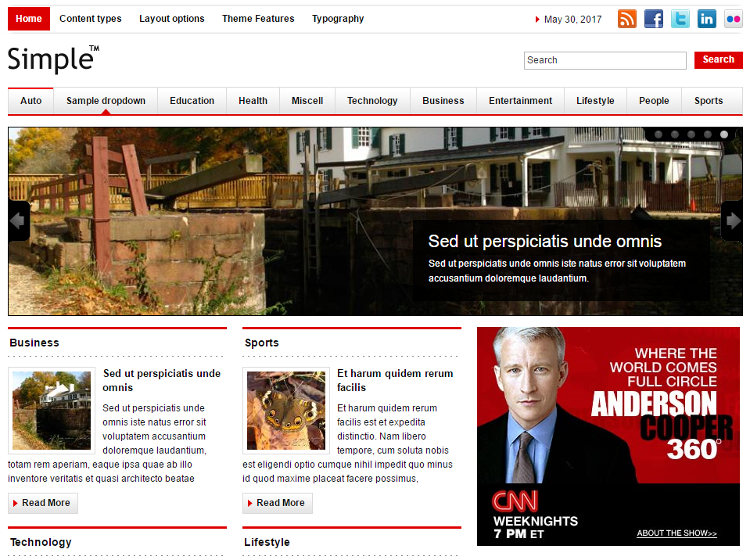The image size is (750, 560).
Task: Open the Facebook social icon
Action: pos(653,19)
